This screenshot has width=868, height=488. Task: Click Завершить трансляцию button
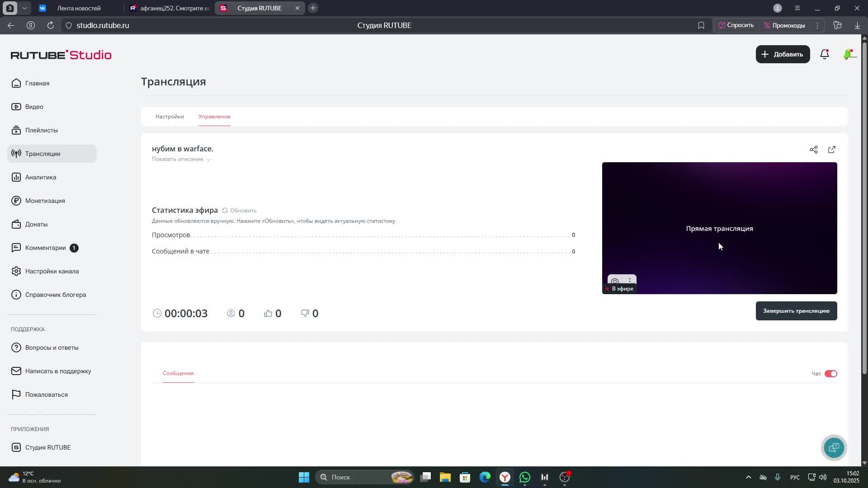(x=796, y=311)
